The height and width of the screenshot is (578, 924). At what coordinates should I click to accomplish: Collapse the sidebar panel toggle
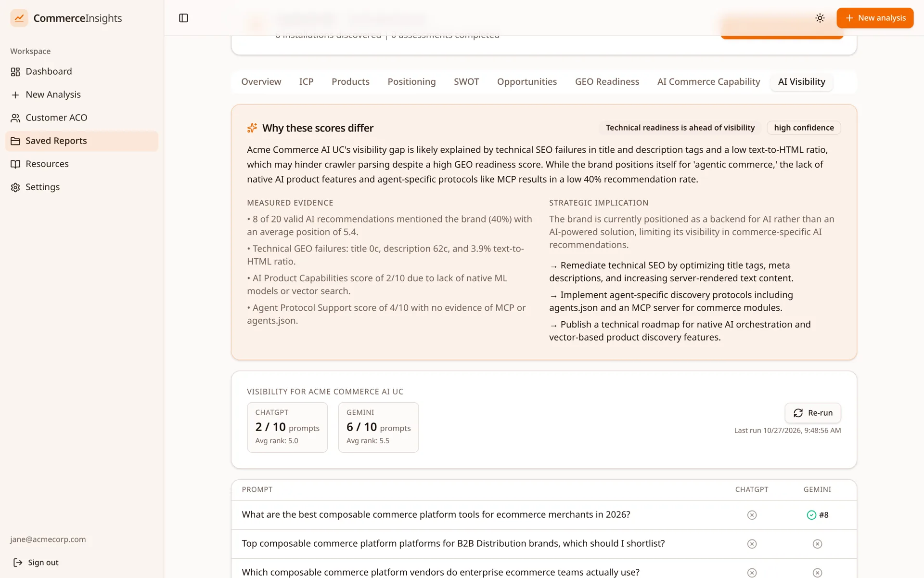(x=183, y=18)
